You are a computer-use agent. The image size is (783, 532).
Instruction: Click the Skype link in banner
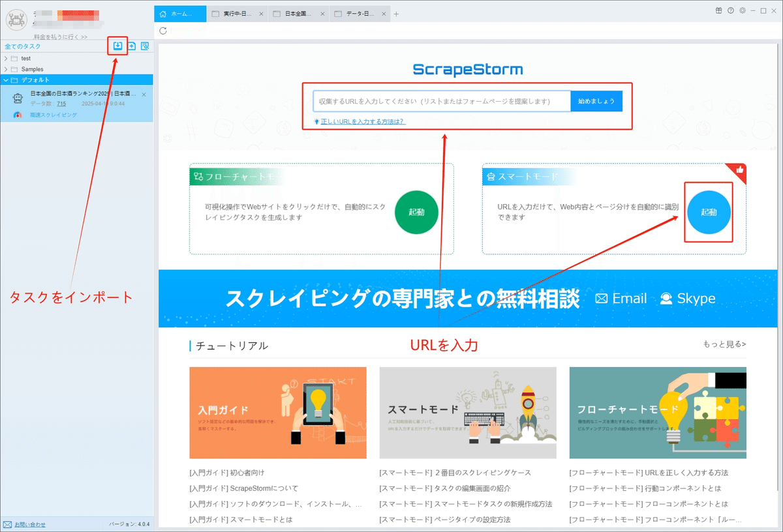pos(696,299)
